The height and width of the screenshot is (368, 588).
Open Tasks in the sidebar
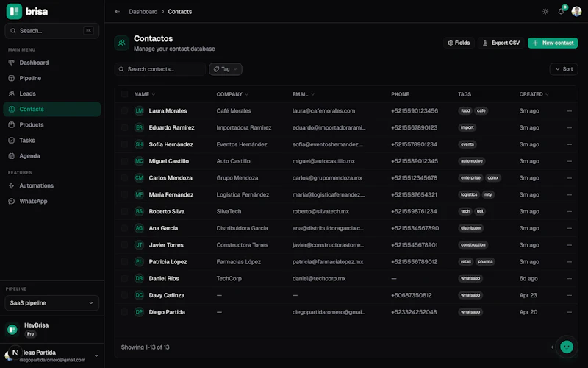point(51,141)
